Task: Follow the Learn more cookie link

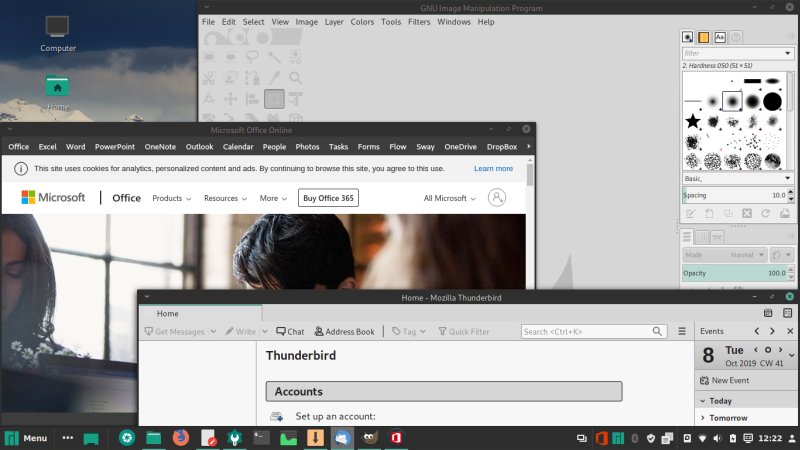Action: click(493, 168)
